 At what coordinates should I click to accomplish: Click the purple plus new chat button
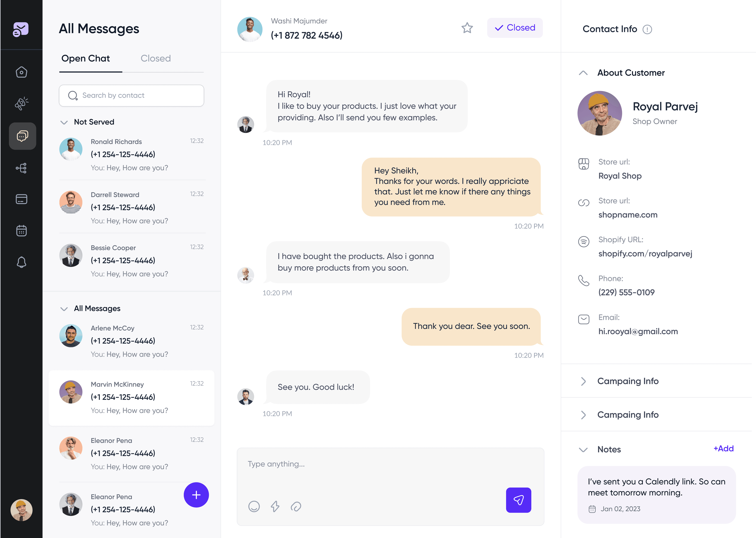tap(196, 495)
